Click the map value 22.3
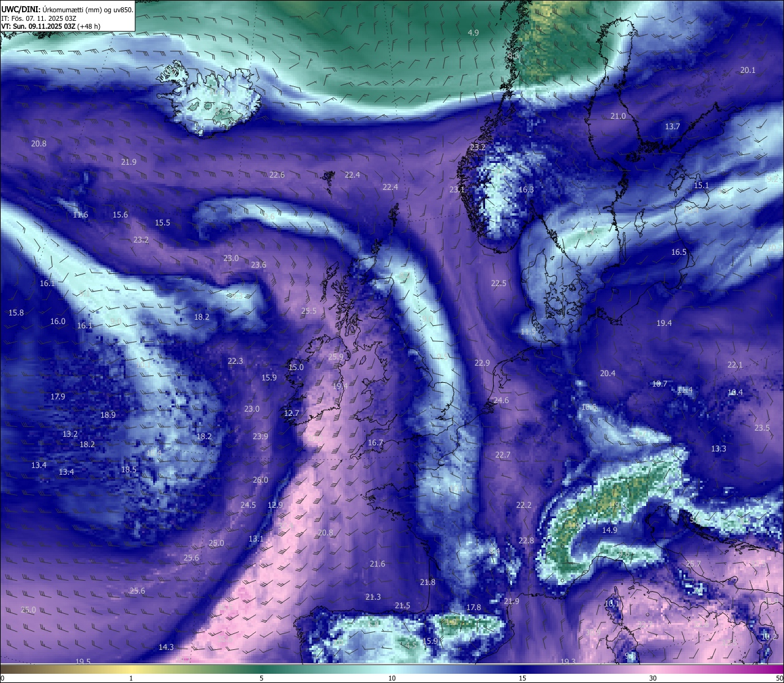The width and height of the screenshot is (784, 683). click(235, 361)
